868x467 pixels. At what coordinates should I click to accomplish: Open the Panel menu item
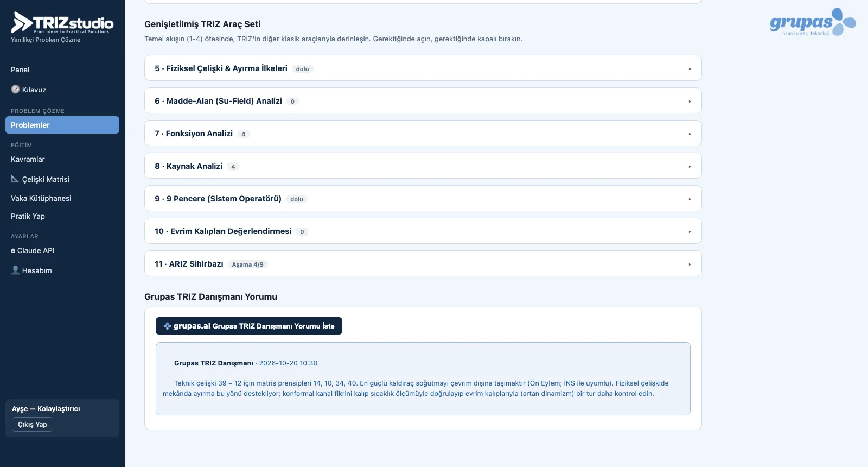pyautogui.click(x=62, y=70)
